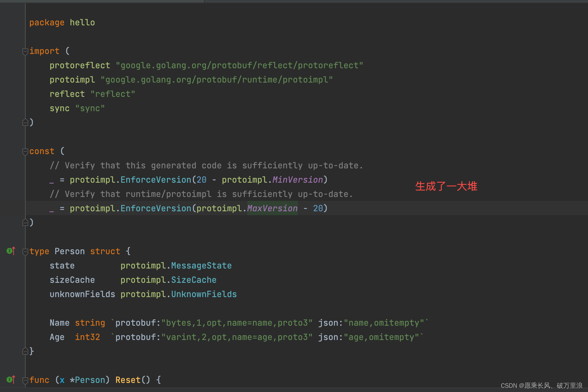Click the fold marker beside the struct closing brace

pos(25,351)
